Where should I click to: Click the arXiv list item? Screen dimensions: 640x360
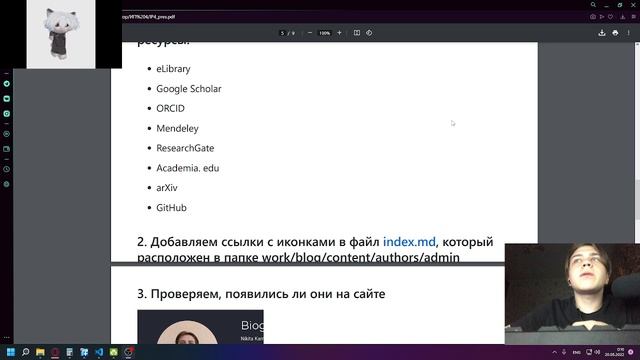[x=167, y=188]
